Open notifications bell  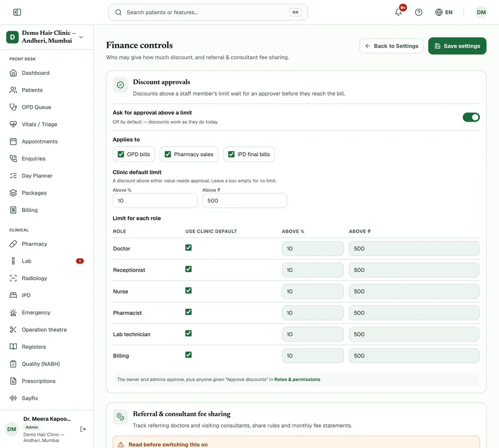pos(398,12)
